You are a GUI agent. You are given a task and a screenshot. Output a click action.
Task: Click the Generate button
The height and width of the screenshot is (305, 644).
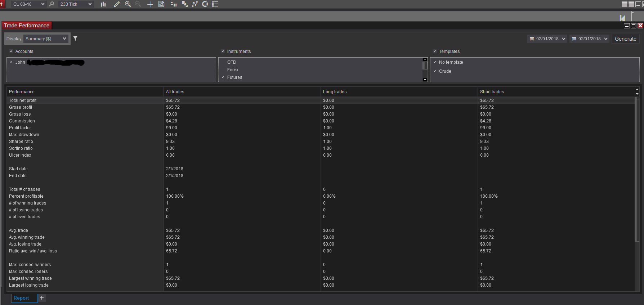tap(625, 39)
